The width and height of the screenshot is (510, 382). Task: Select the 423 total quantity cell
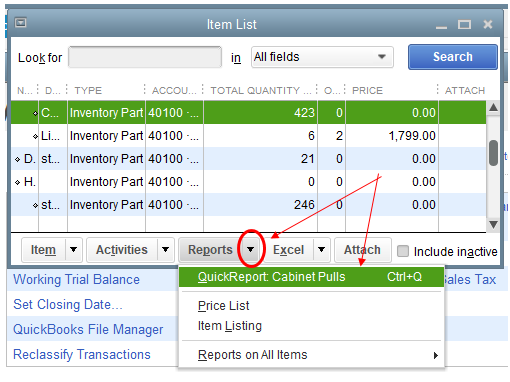261,113
